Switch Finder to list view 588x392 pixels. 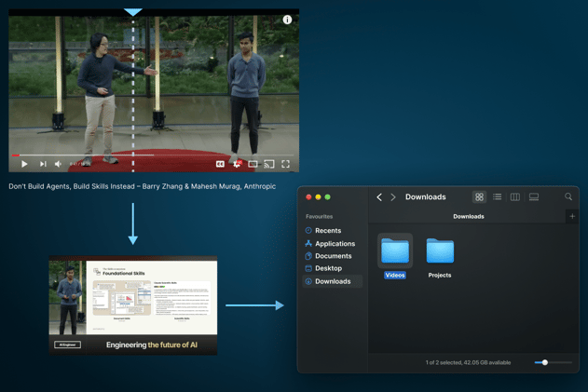click(498, 197)
